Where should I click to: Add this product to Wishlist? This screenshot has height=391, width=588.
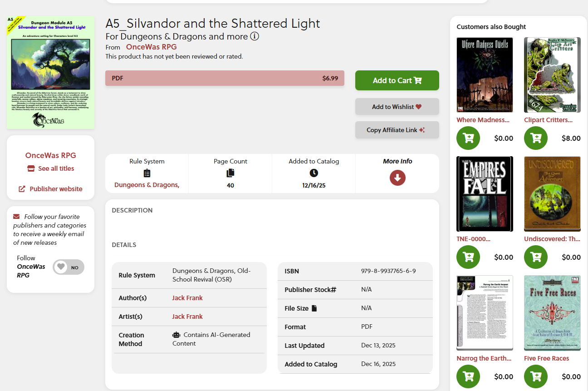397,107
